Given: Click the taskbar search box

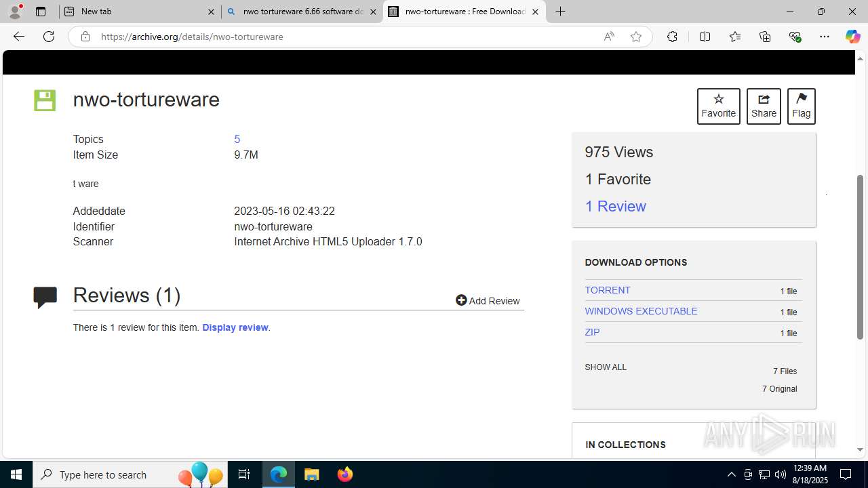Looking at the screenshot, I should (130, 474).
